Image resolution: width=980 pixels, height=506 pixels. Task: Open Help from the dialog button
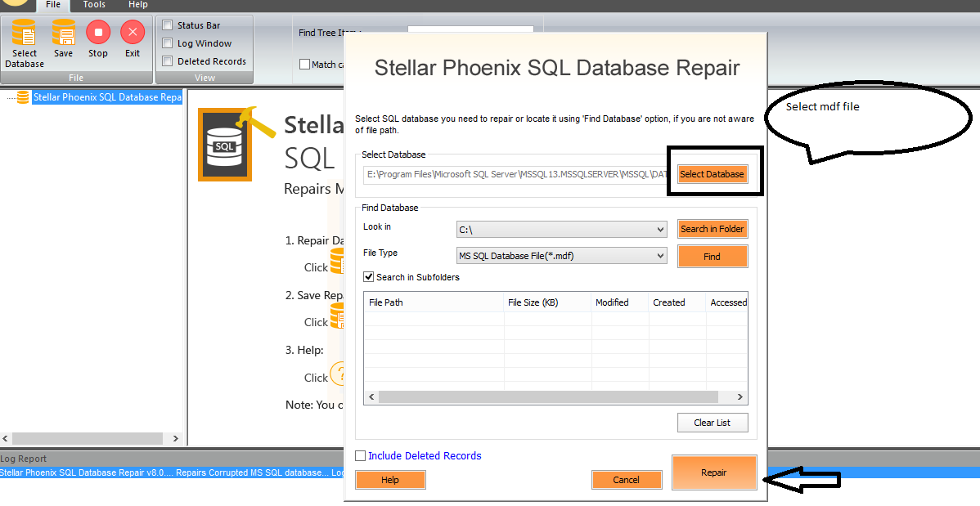pyautogui.click(x=390, y=480)
